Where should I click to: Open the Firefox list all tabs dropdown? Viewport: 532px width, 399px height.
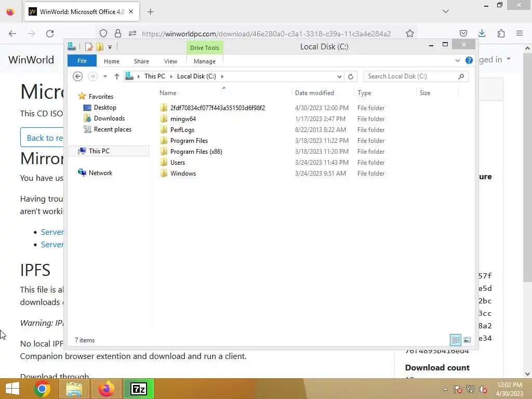click(446, 11)
